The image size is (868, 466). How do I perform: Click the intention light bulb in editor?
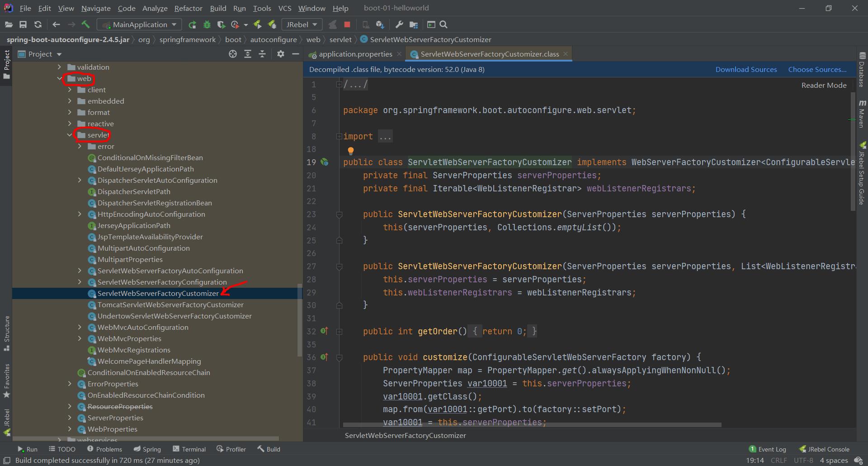pyautogui.click(x=350, y=151)
